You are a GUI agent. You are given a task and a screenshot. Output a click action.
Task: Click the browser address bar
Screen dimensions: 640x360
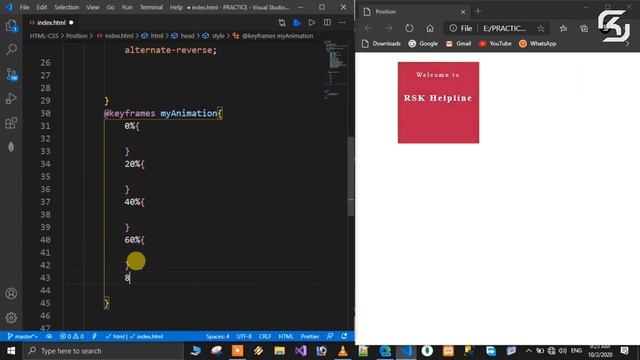click(497, 28)
